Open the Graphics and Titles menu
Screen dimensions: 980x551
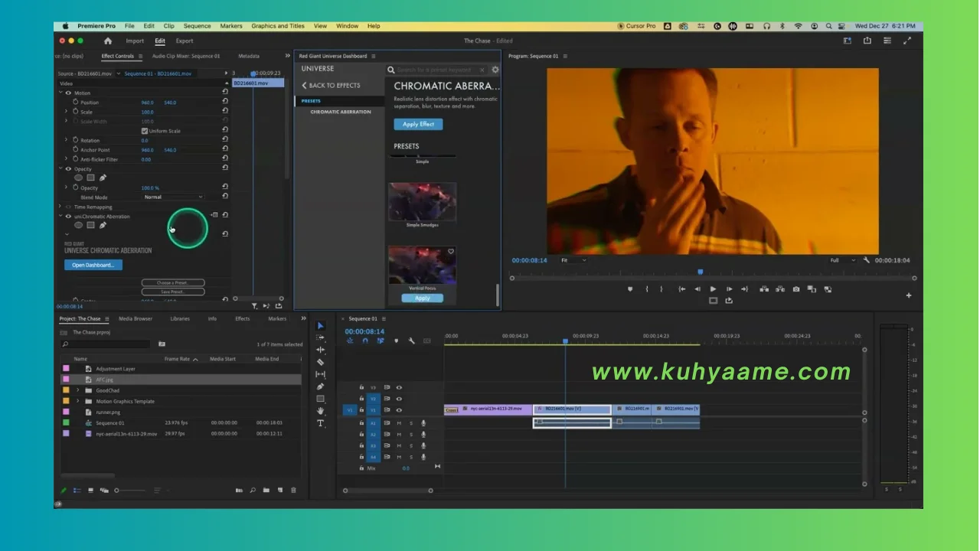tap(278, 26)
